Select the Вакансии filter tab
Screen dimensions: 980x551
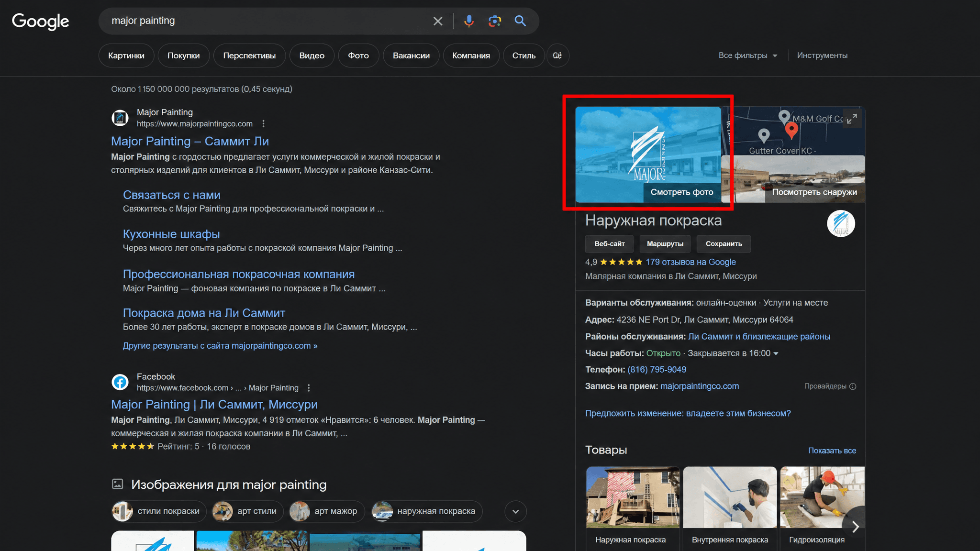point(411,55)
